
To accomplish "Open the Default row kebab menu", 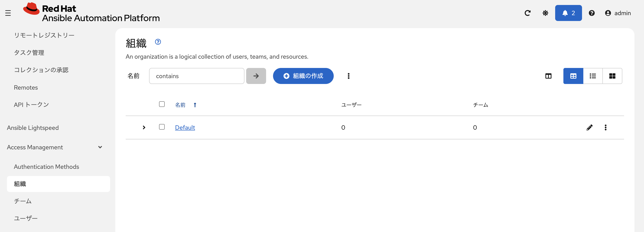I will 605,127.
